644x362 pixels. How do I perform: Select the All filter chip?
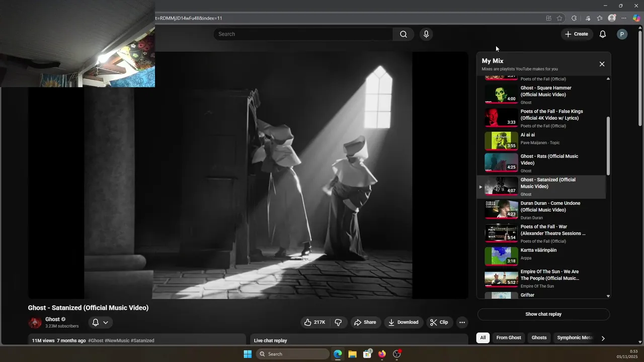tap(483, 338)
